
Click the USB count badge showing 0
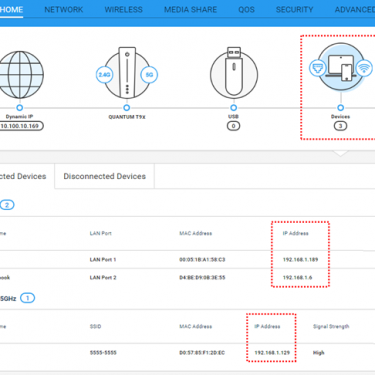click(x=233, y=126)
